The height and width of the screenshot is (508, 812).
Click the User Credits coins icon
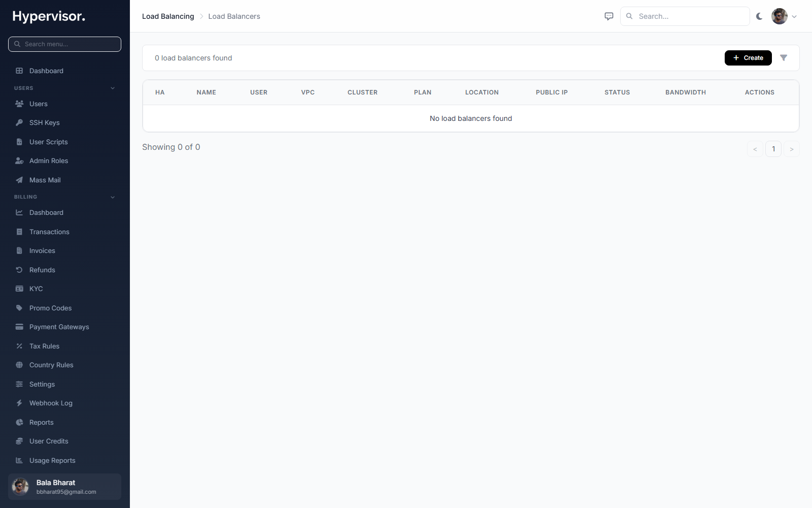click(x=19, y=441)
